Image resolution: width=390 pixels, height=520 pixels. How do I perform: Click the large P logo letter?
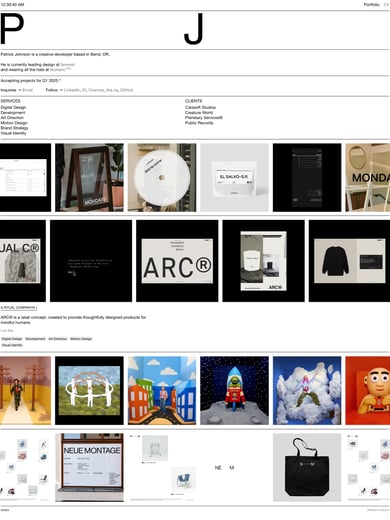[12, 29]
